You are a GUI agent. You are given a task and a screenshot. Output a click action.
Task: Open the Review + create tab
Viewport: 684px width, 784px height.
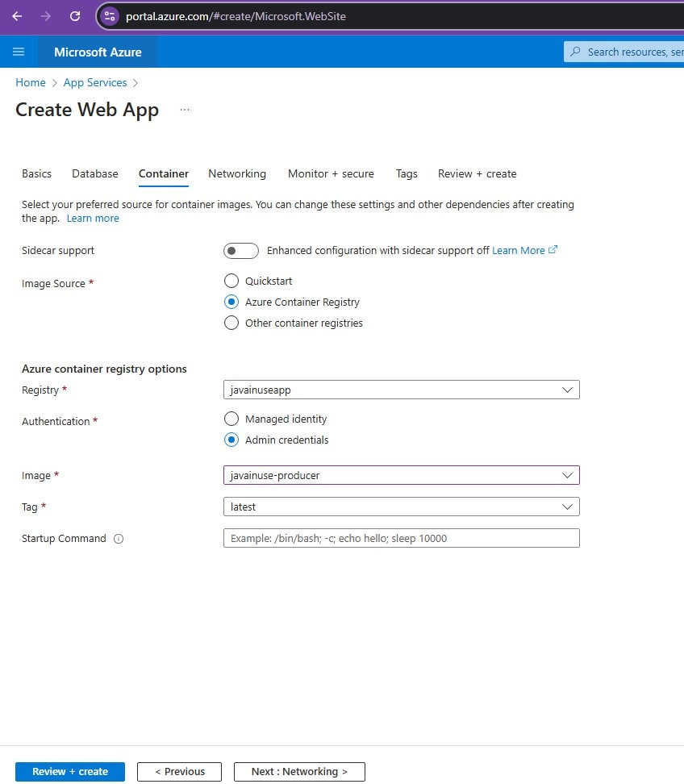click(477, 173)
